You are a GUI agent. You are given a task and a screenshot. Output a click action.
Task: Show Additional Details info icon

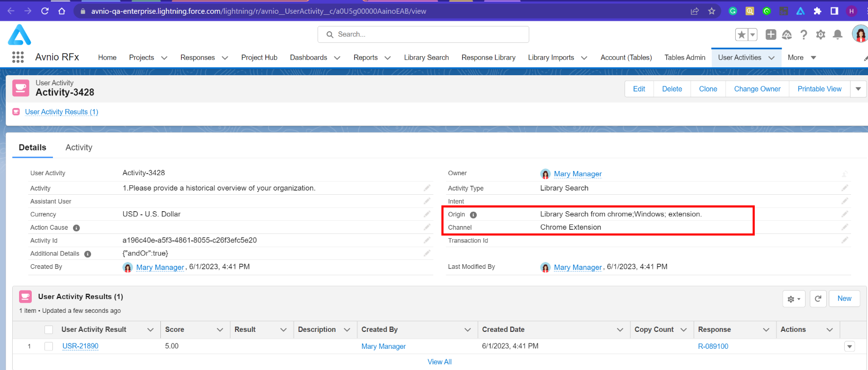tap(88, 254)
